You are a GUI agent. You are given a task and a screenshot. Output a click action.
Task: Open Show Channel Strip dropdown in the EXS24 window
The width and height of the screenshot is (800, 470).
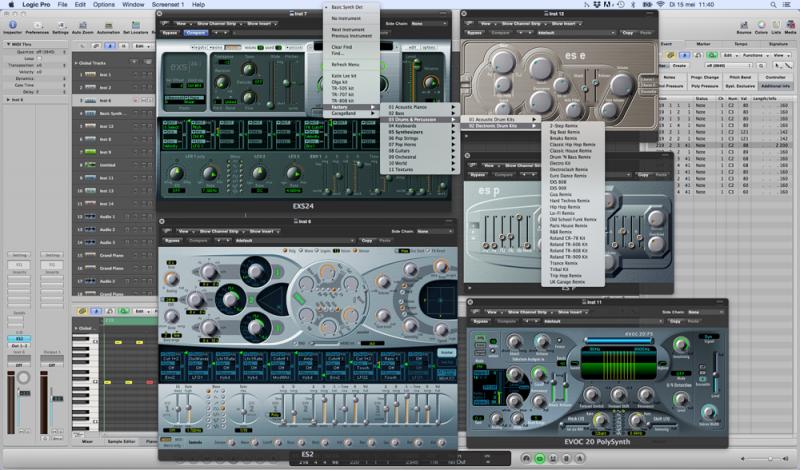coord(218,23)
